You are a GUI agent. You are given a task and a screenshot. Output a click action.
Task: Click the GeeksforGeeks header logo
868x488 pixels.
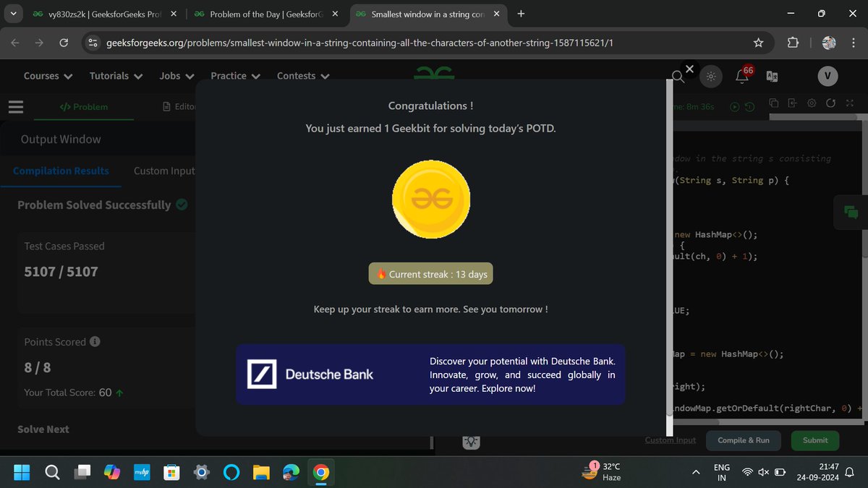tap(434, 72)
